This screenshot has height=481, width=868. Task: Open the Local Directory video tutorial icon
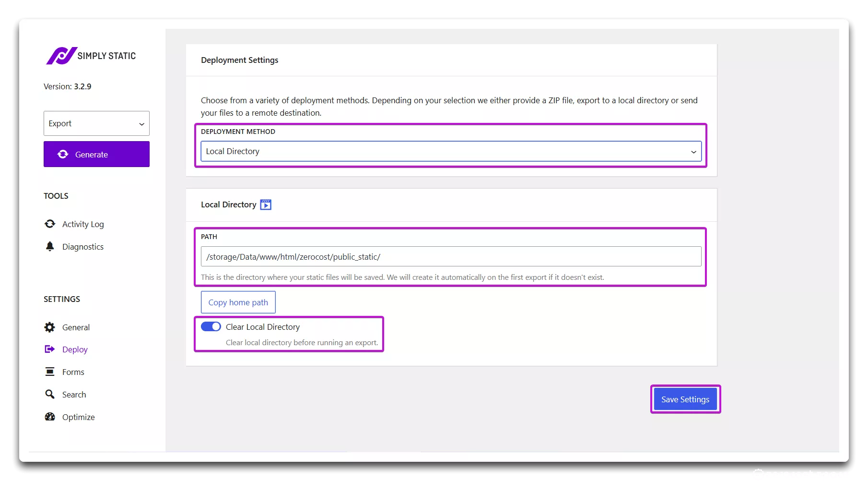pyautogui.click(x=266, y=204)
